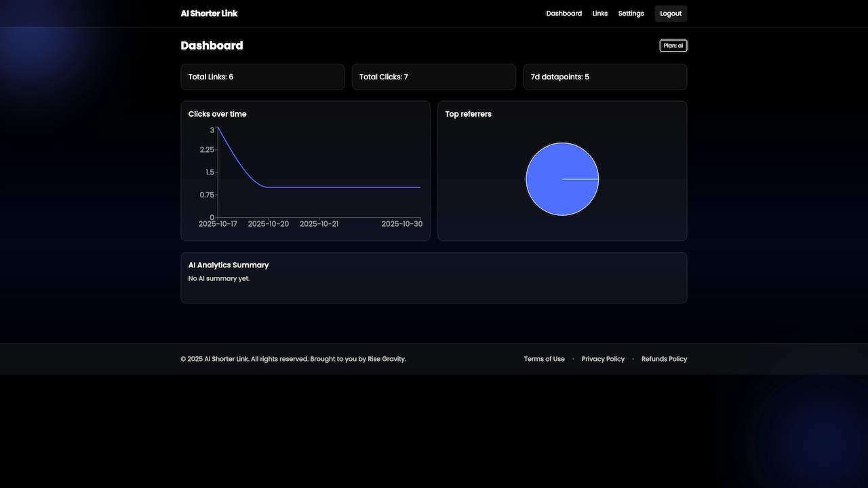Click the 0.75 y-axis value

click(x=207, y=195)
